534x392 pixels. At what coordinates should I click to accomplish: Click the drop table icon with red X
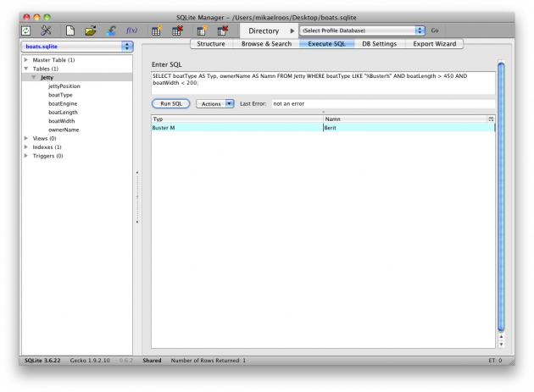[177, 30]
